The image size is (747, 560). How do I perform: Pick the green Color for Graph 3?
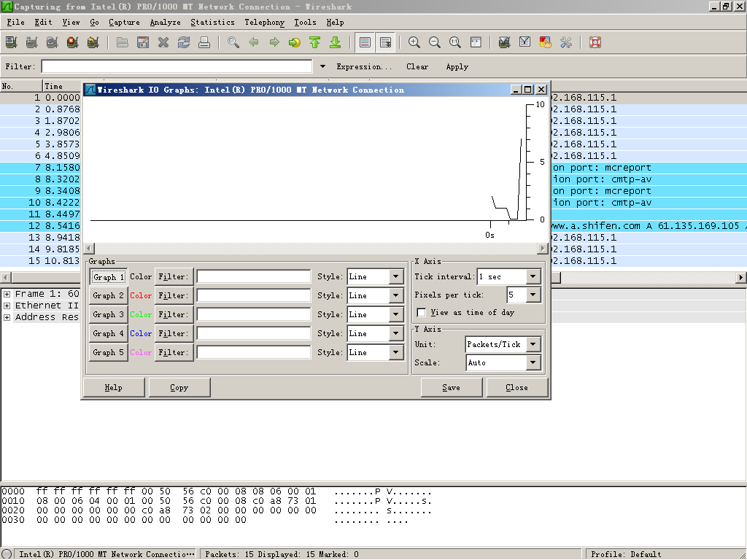(x=141, y=315)
